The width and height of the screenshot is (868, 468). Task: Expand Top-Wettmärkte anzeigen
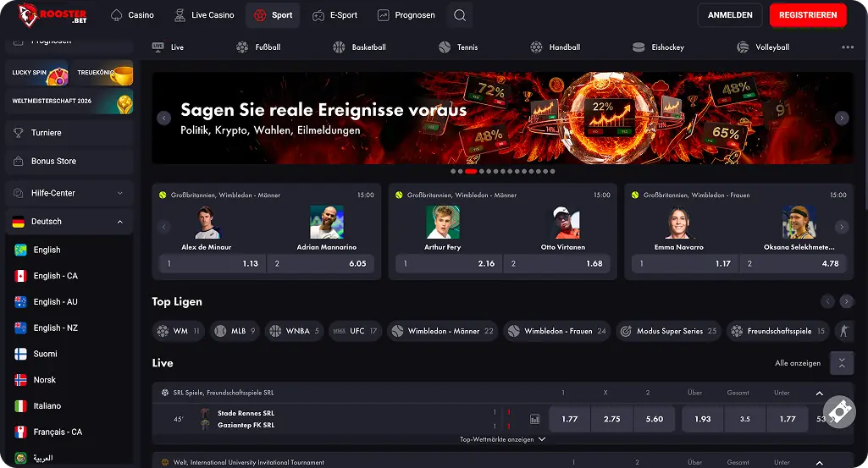click(x=502, y=440)
